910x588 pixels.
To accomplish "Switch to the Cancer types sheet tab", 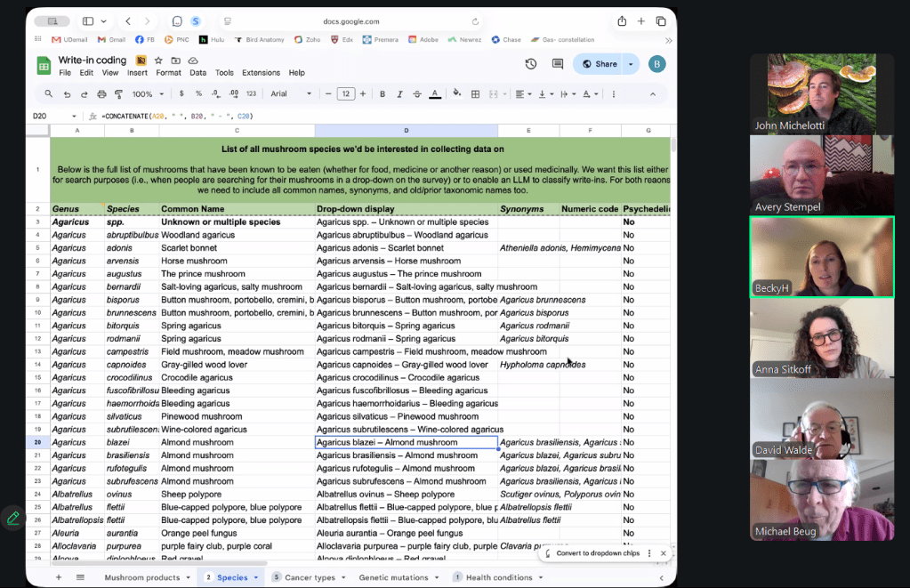I will 310,577.
